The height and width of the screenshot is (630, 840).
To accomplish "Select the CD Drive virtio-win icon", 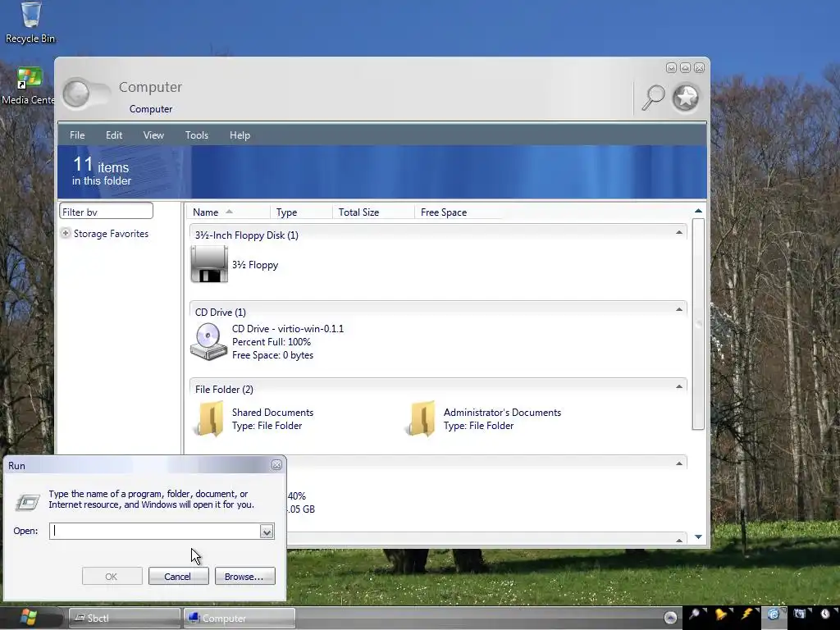I will pos(208,342).
